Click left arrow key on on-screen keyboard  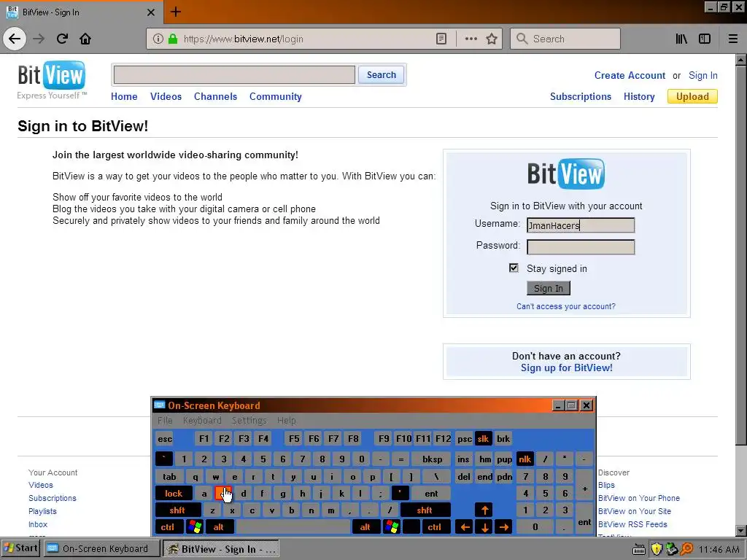465,527
